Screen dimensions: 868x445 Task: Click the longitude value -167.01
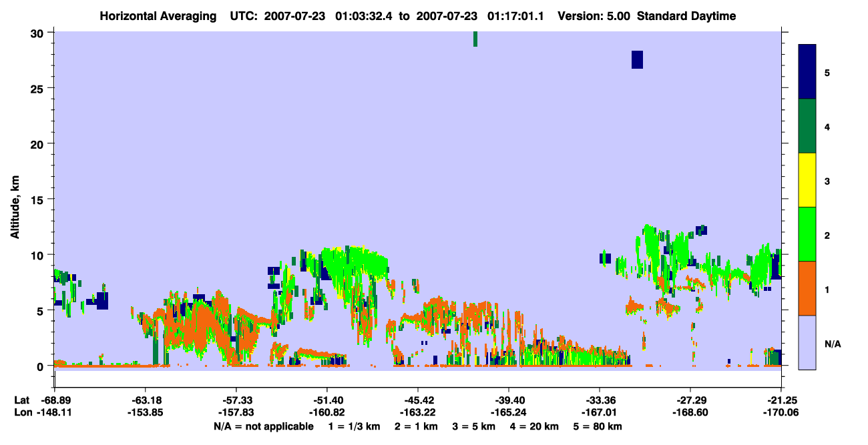(600, 412)
